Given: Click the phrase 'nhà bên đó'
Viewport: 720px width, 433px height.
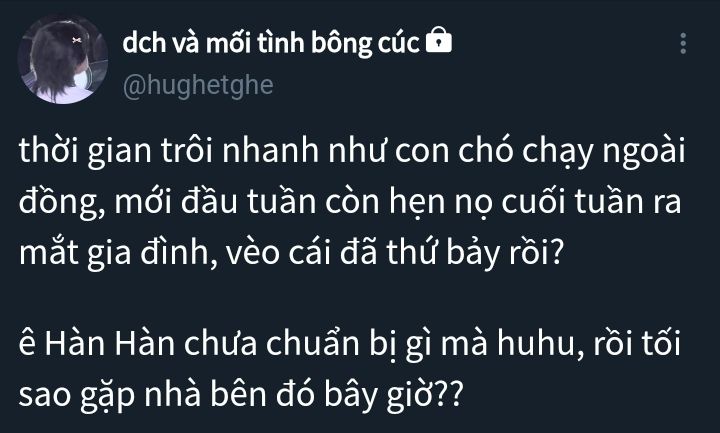Looking at the screenshot, I should click(x=230, y=394).
